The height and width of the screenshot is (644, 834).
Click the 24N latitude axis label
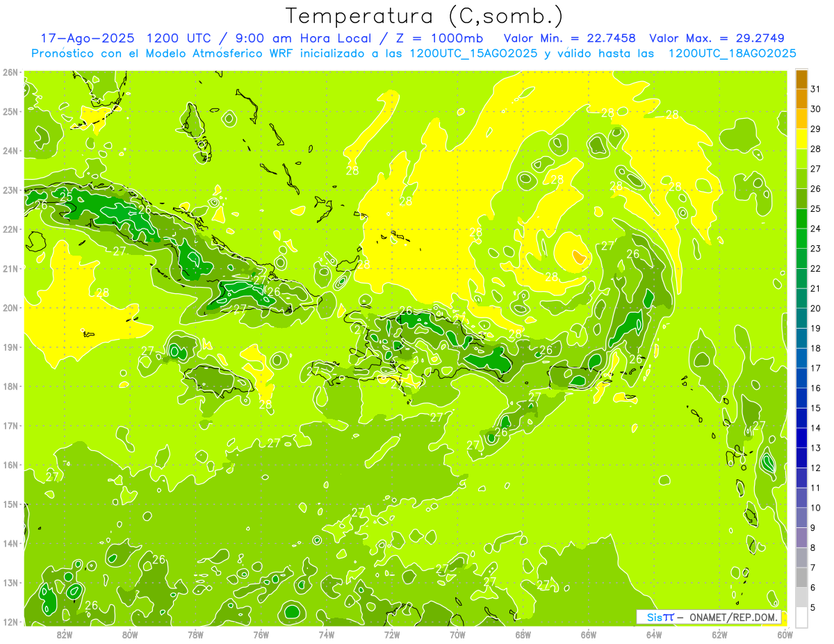tap(10, 151)
